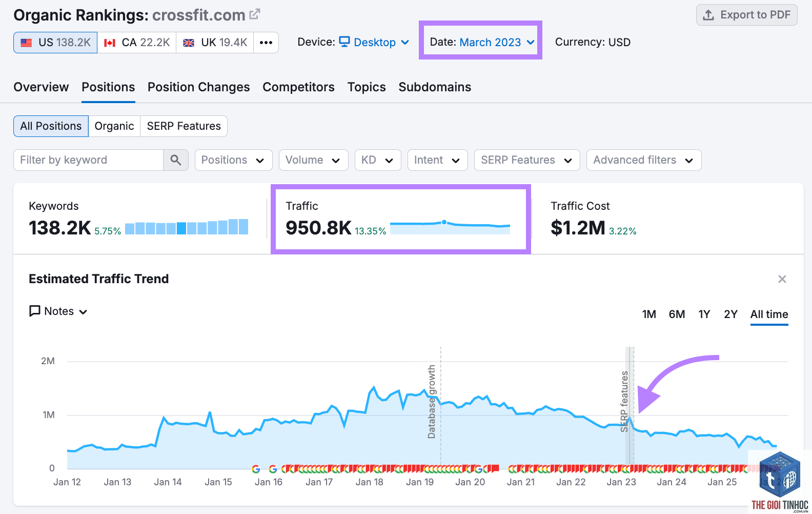Set chart range to 1Y
Image resolution: width=812 pixels, height=514 pixels.
click(704, 314)
